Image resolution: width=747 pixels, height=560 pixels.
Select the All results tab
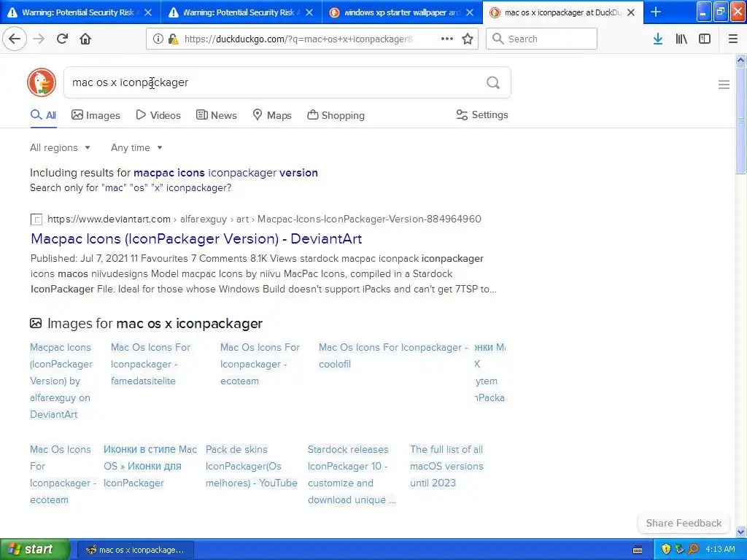[43, 115]
